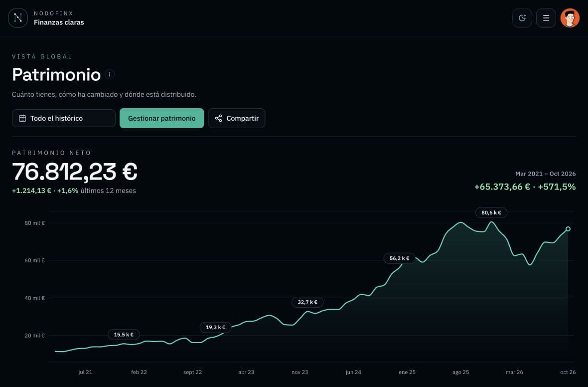The width and height of the screenshot is (588, 387).
Task: Click the 76.812,23 € net worth figure
Action: (75, 172)
